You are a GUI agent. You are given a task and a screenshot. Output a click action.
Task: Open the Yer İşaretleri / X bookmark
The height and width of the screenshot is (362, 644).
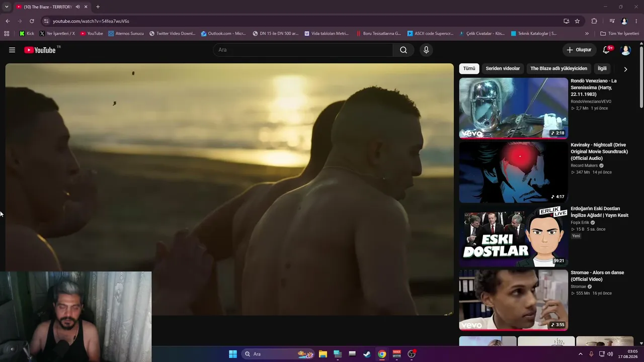[57, 34]
